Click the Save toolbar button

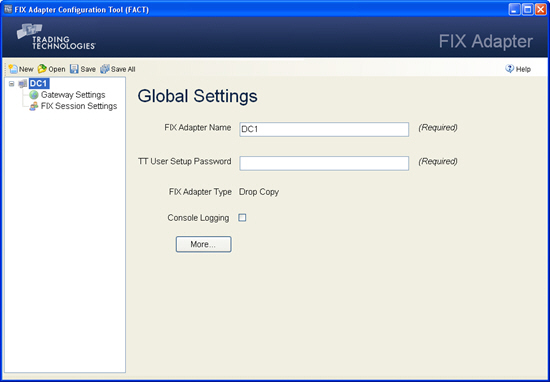tap(83, 69)
